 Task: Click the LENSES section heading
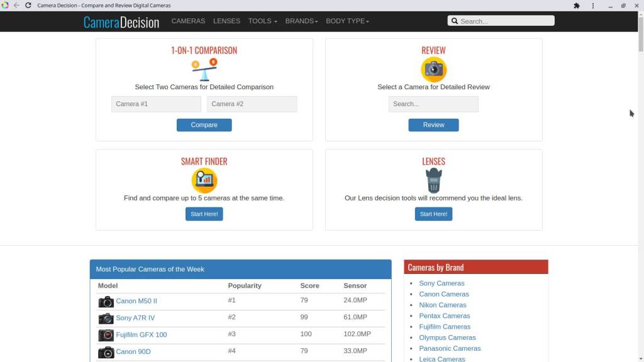pos(433,162)
